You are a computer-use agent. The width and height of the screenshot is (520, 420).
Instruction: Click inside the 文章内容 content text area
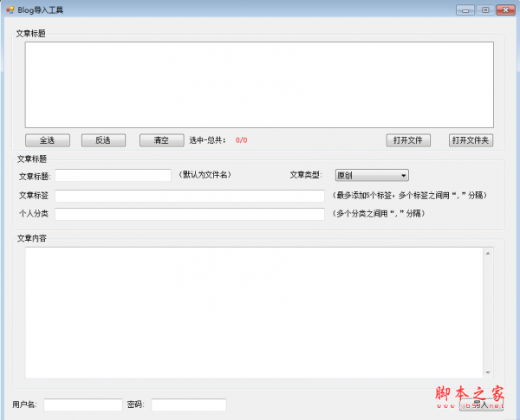pos(254,313)
